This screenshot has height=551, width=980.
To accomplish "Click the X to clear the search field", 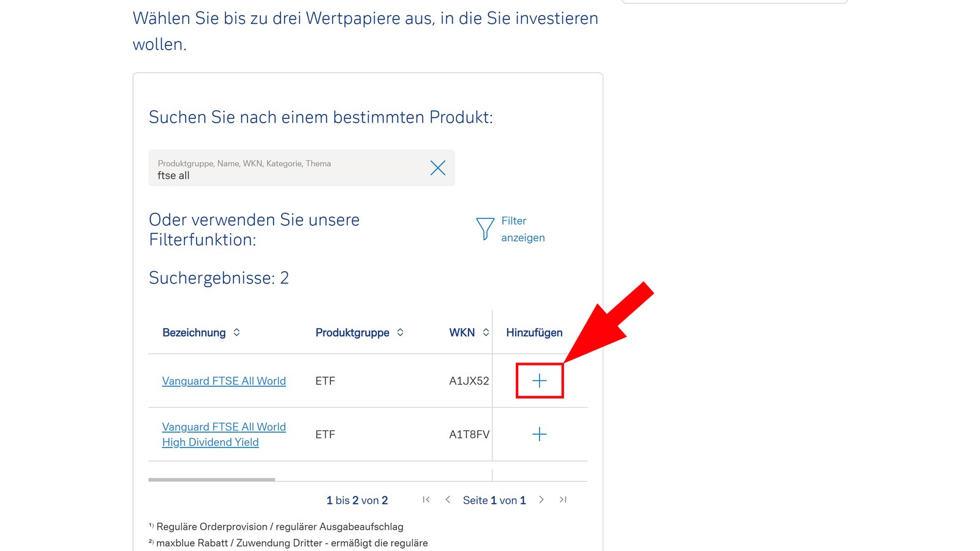I will tap(437, 168).
